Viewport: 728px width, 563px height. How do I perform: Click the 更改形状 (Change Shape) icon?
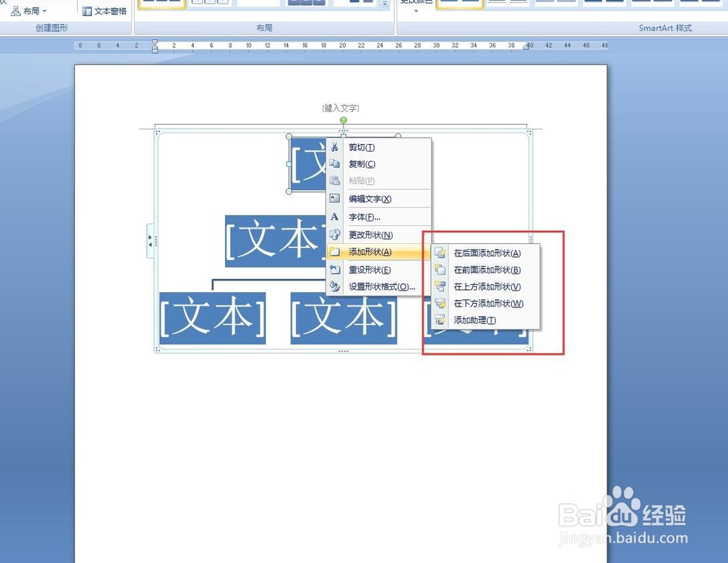tap(335, 235)
